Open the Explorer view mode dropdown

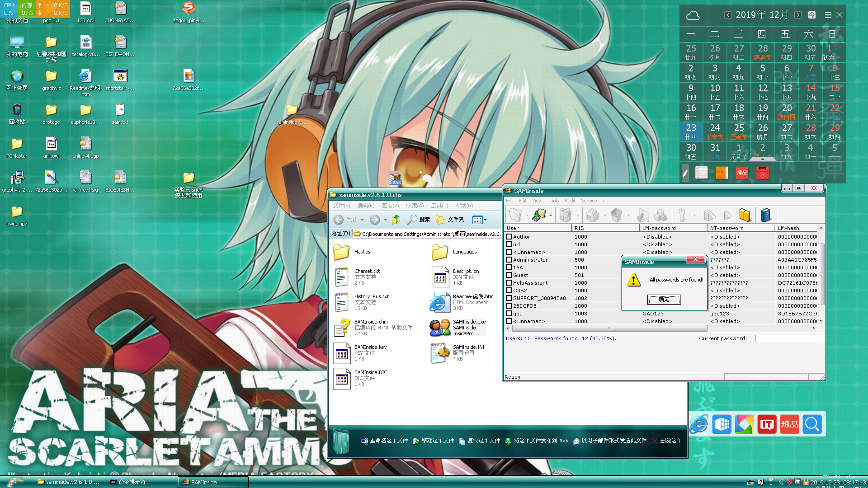coord(485,220)
